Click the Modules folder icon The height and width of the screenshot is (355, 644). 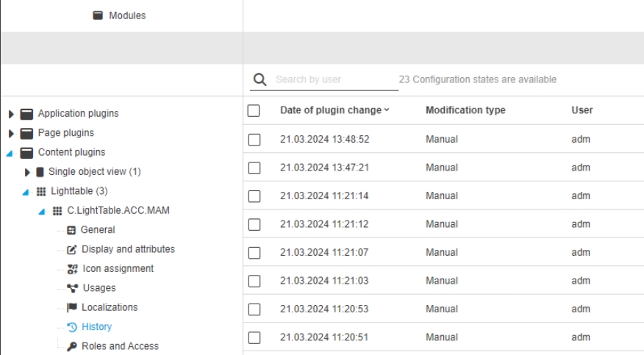point(97,15)
